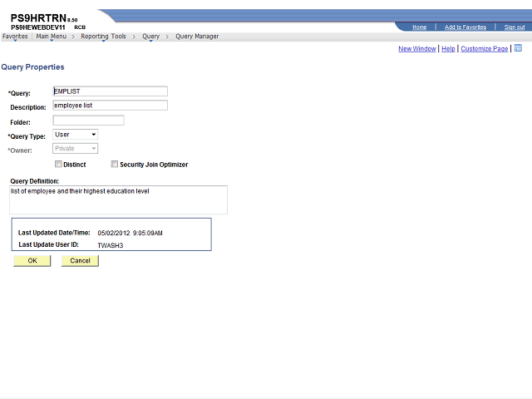The height and width of the screenshot is (399, 532).
Task: Click into the Folder text field
Action: [x=88, y=121]
